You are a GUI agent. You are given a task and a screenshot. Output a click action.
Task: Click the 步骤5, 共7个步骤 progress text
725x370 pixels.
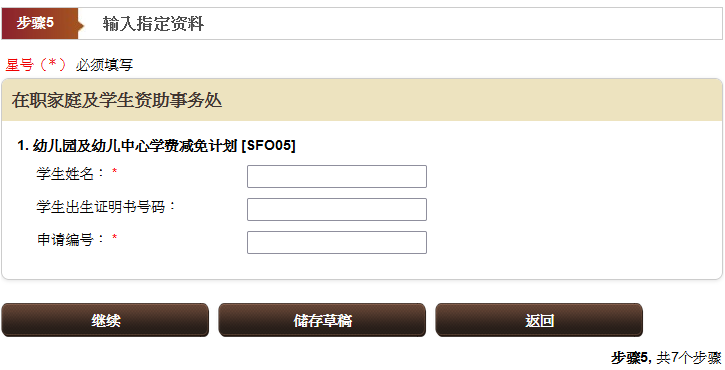(666, 357)
